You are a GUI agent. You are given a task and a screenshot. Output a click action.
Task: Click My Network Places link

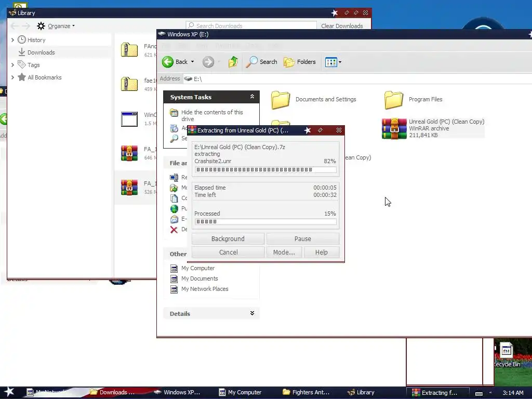205,289
